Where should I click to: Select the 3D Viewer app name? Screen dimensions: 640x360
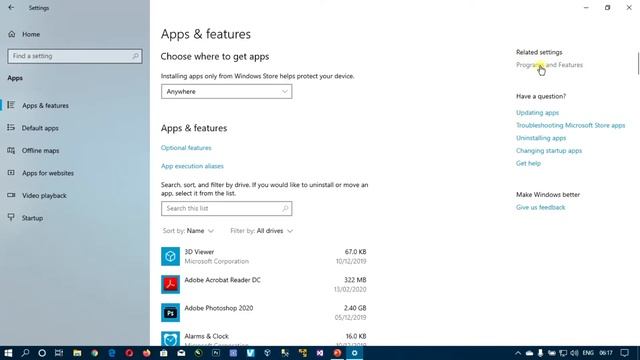point(199,252)
